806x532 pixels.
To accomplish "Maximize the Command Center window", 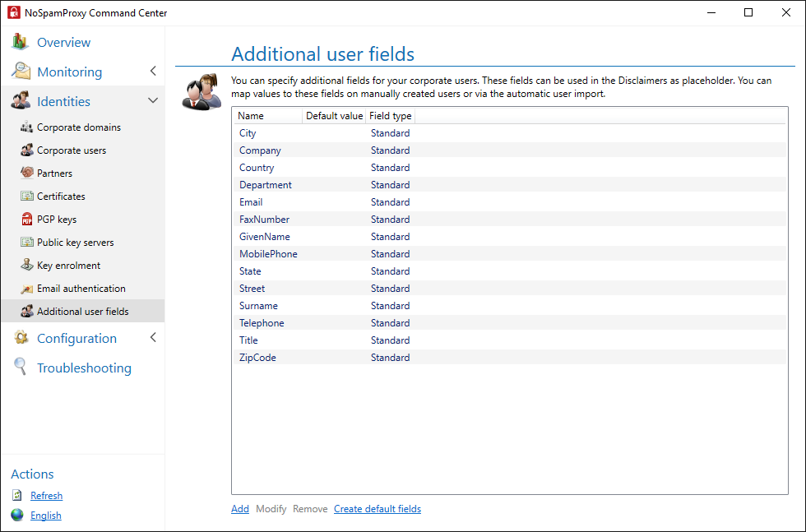I will [x=748, y=12].
